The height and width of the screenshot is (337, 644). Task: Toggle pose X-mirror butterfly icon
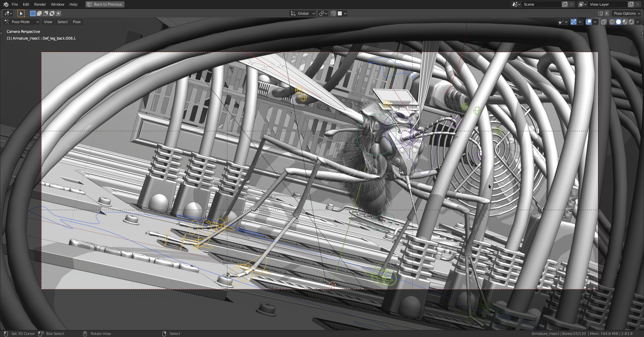tap(600, 13)
